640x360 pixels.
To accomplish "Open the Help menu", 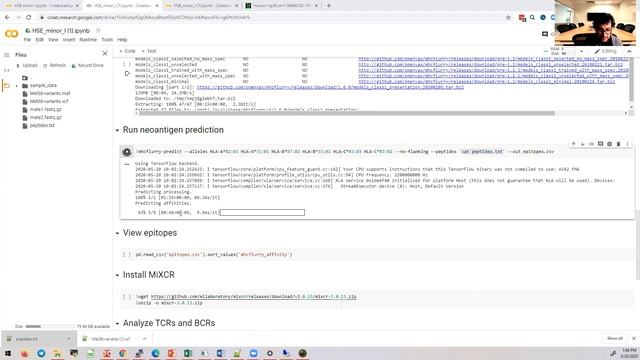I will (x=122, y=40).
